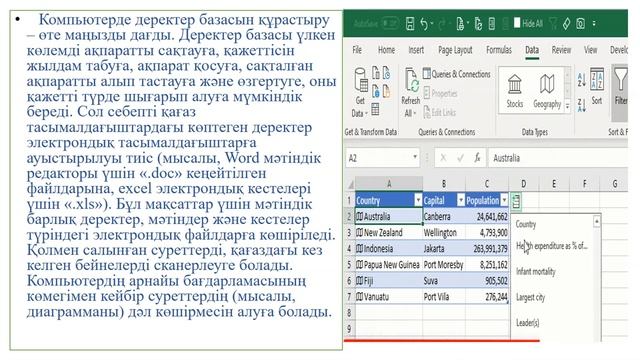Click field list scrollbar up arrow
This screenshot has width=640, height=360.
[x=596, y=221]
